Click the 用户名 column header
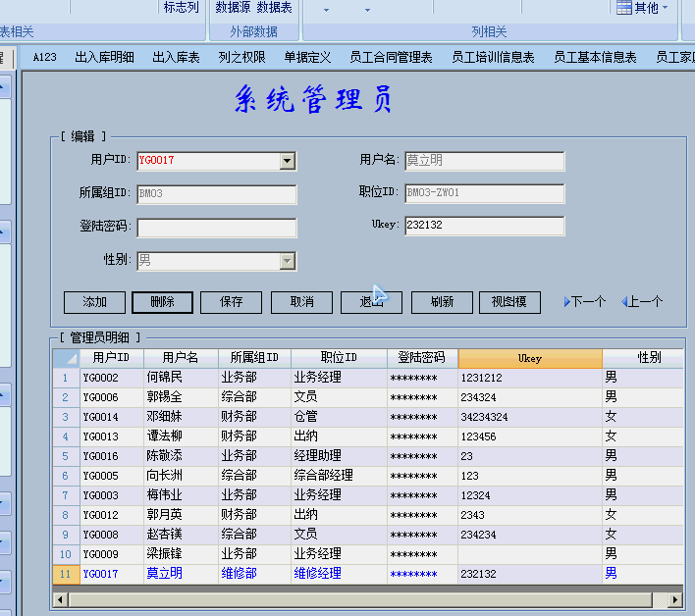The image size is (695, 616). tap(181, 358)
